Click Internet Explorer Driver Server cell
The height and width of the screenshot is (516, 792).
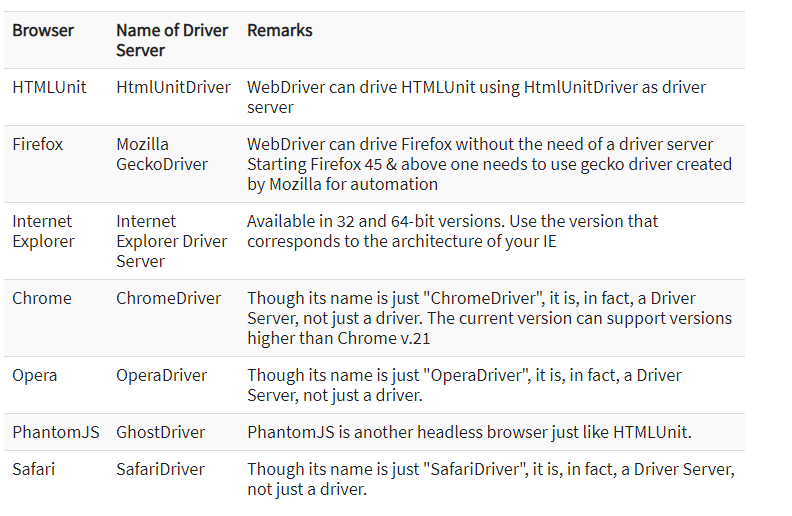171,241
